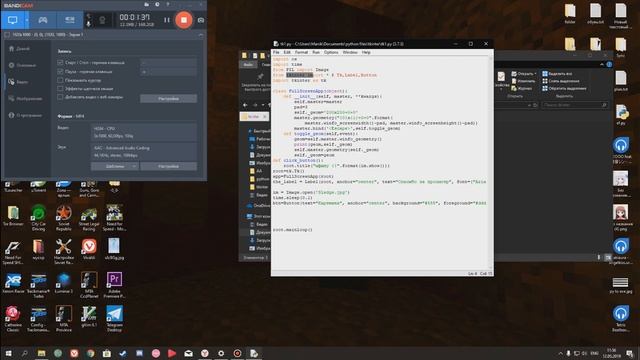Click the Pause hotkey input field

[x=169, y=71]
